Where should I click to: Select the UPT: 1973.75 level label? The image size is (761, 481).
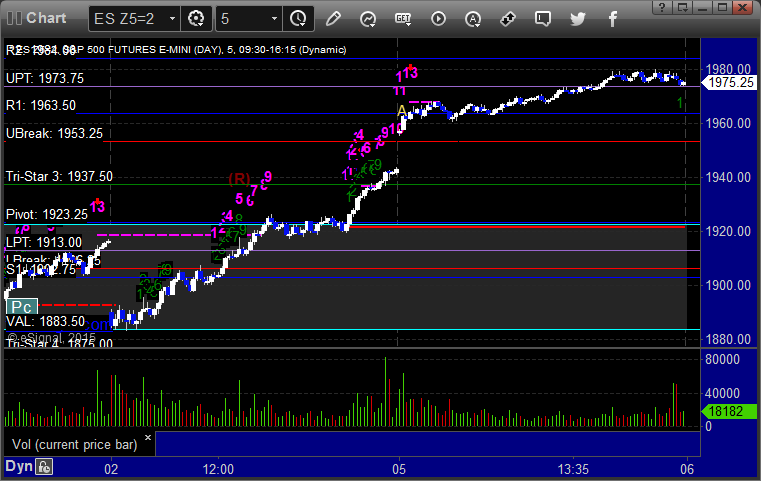(x=45, y=78)
